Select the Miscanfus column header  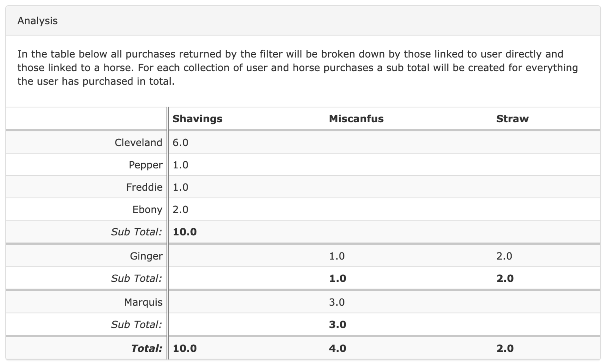click(356, 119)
